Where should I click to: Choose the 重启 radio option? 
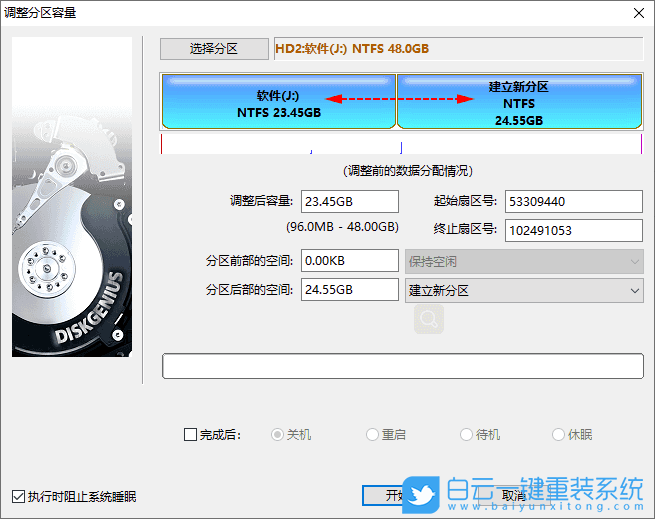[373, 435]
